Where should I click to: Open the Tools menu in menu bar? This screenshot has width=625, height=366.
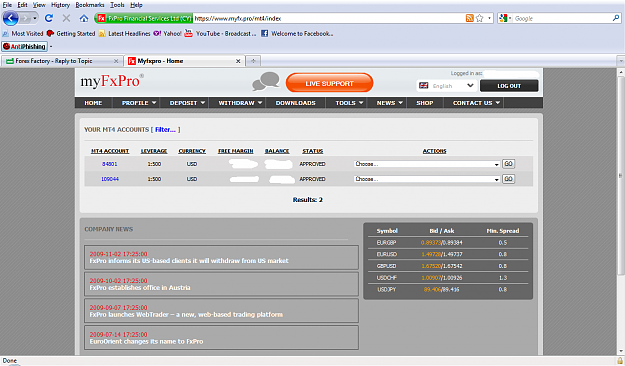tap(117, 5)
